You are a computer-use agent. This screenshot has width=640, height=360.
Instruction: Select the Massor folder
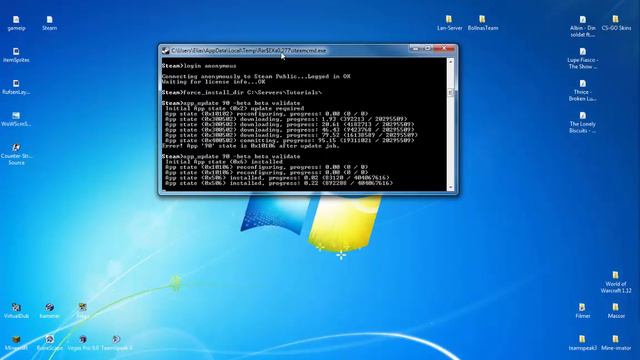click(x=616, y=311)
